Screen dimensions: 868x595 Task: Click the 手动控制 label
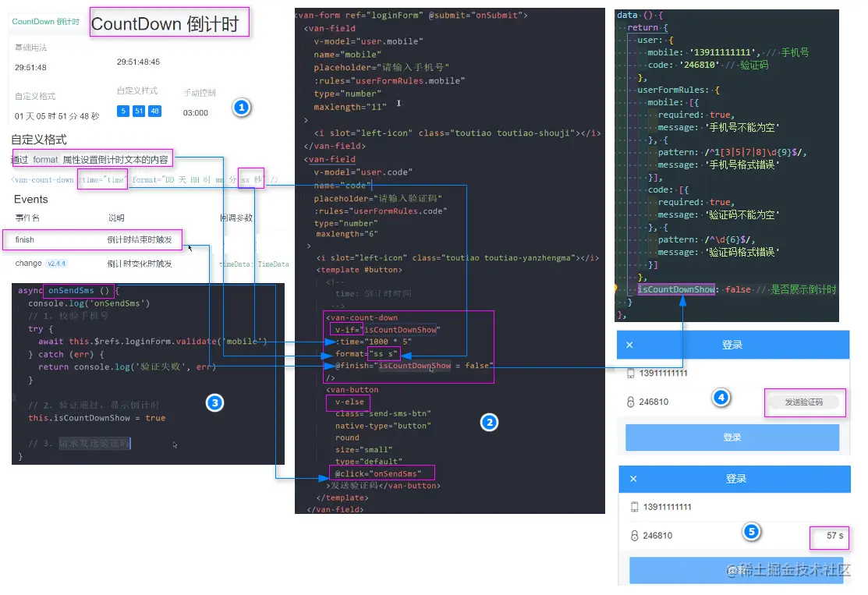click(200, 93)
